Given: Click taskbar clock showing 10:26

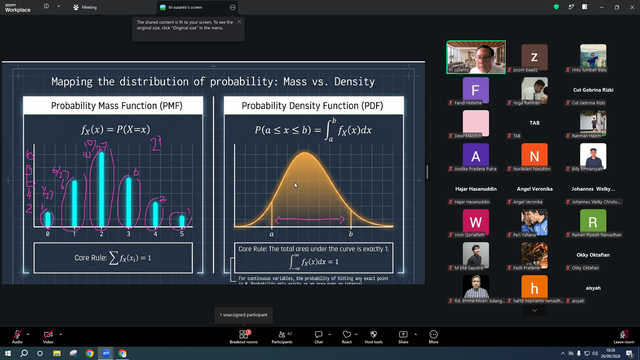Looking at the screenshot, I should (x=611, y=353).
